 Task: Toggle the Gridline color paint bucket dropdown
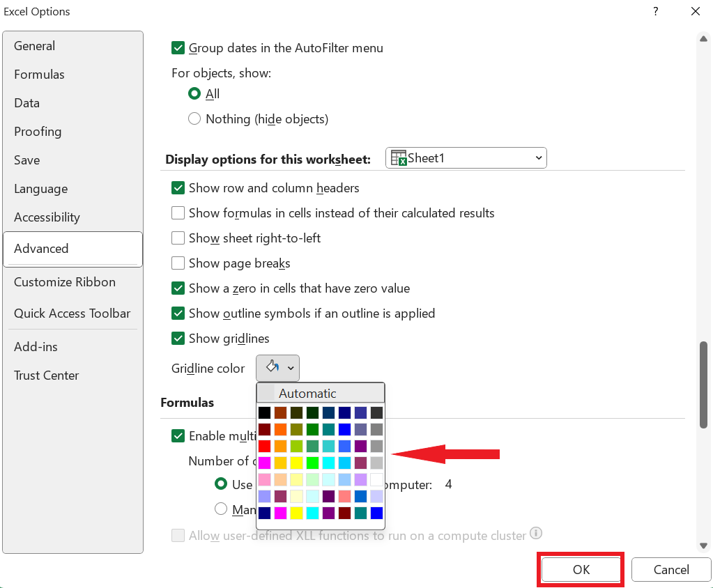(x=277, y=368)
